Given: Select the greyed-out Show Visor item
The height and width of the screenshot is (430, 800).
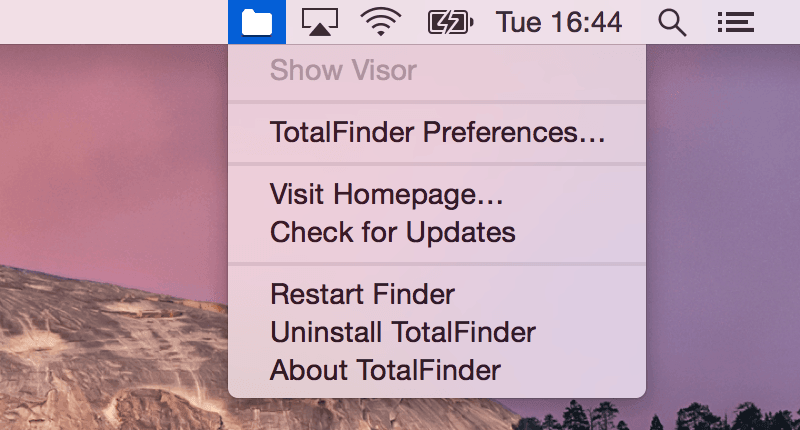Looking at the screenshot, I should (343, 70).
